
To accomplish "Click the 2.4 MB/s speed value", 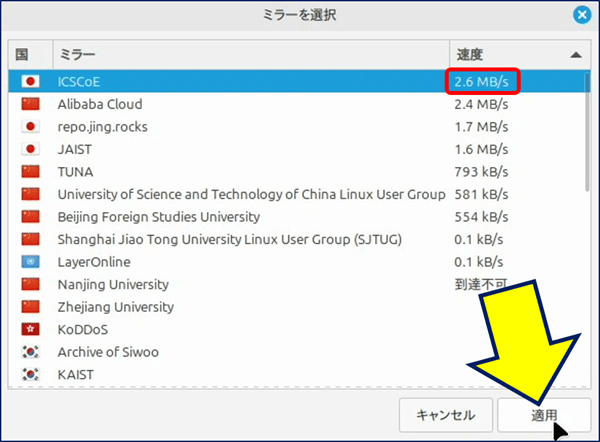I will [x=481, y=104].
